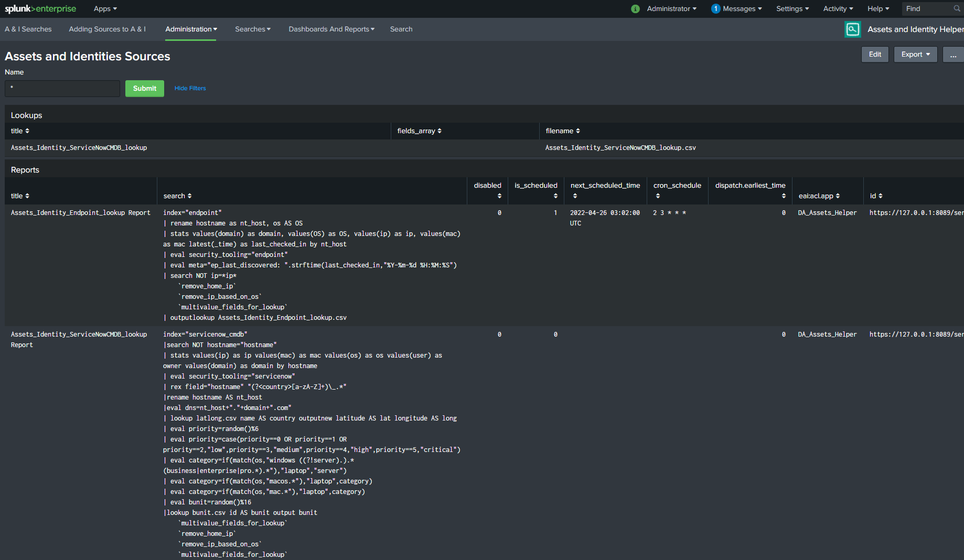
Task: Open the Administrator user menu
Action: pos(671,9)
